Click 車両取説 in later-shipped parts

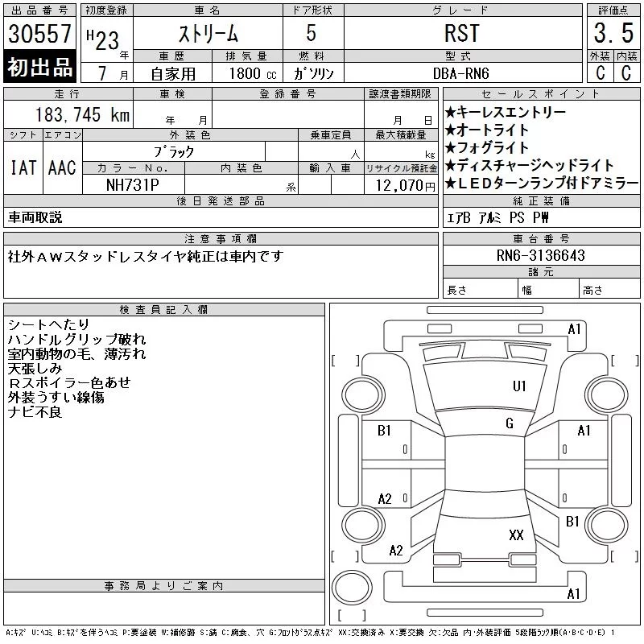coord(35,217)
